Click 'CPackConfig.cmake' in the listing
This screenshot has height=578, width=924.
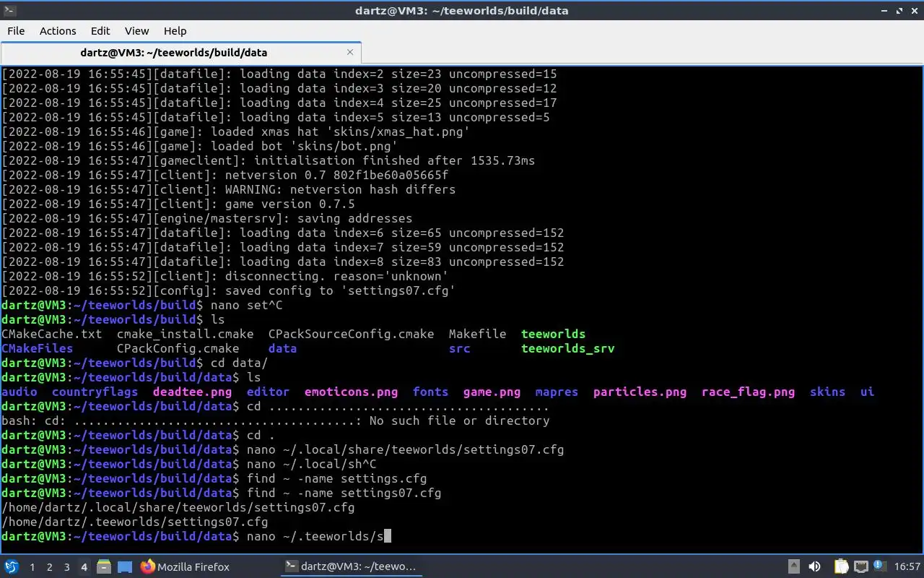tap(178, 348)
